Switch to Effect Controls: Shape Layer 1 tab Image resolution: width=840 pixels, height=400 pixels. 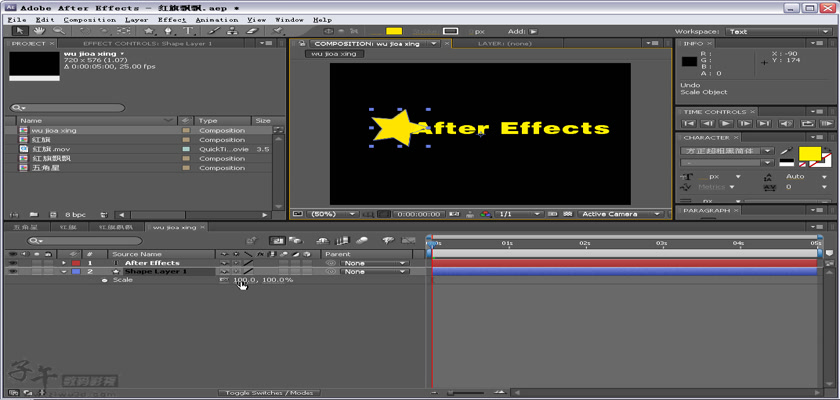147,43
